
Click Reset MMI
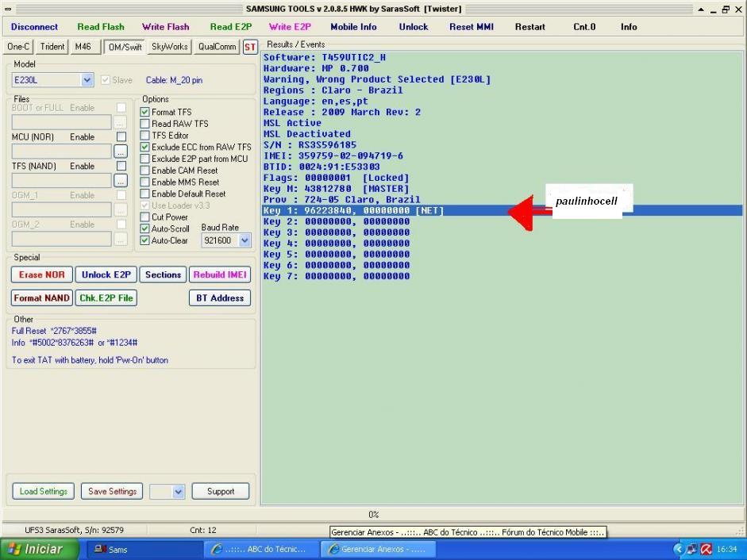point(472,27)
